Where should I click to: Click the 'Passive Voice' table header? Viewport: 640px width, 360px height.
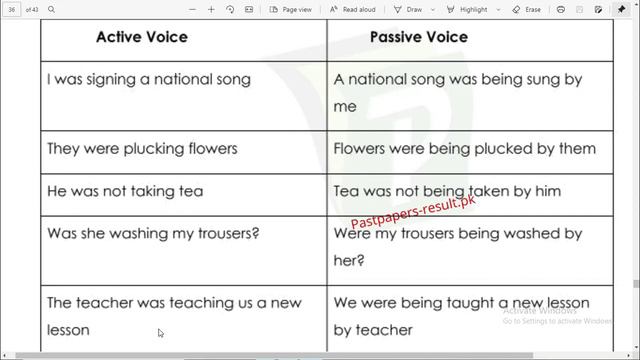[x=419, y=37]
